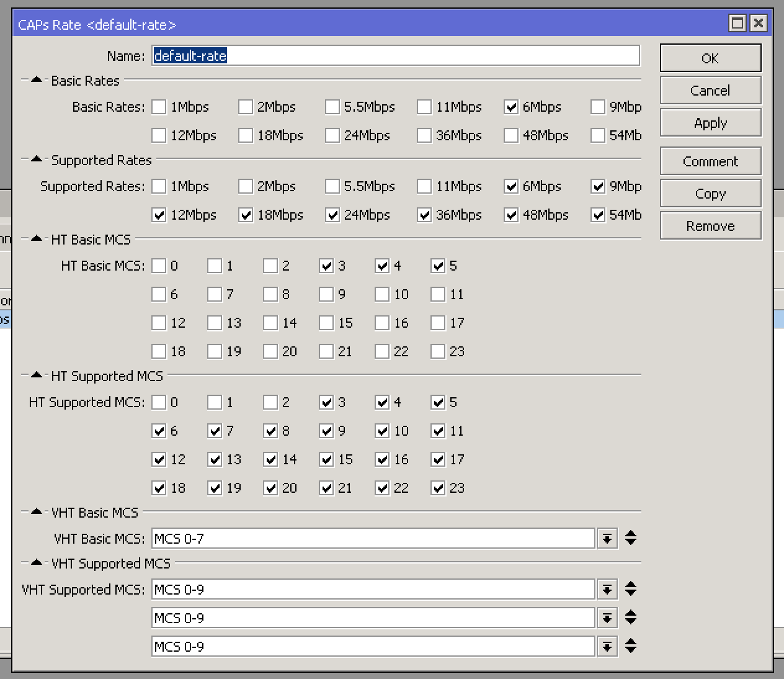Click the Comment button

coord(710,161)
